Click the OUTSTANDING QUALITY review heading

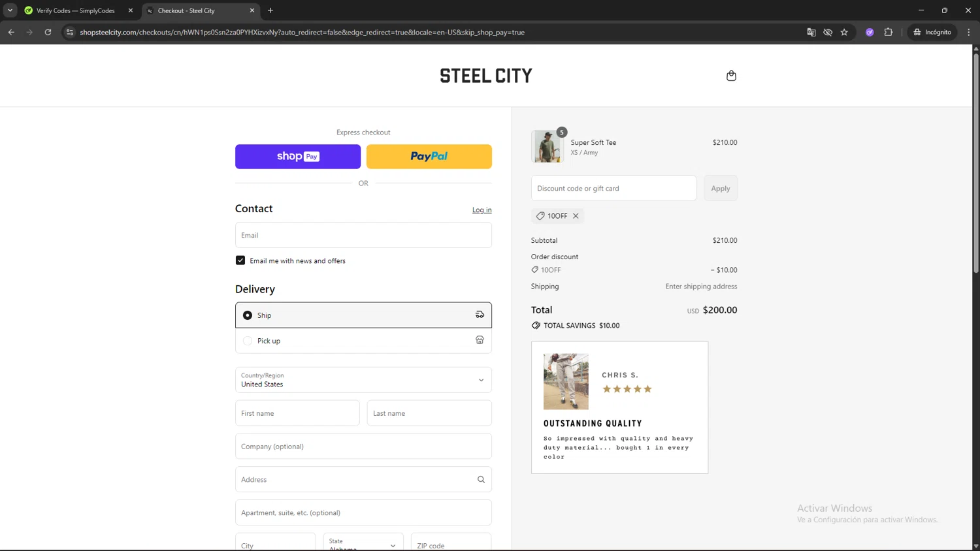point(593,424)
